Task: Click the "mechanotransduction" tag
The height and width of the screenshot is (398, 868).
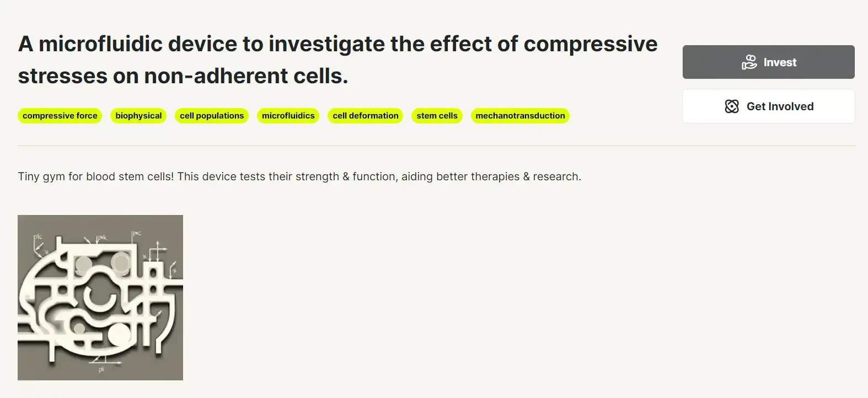Action: (520, 116)
